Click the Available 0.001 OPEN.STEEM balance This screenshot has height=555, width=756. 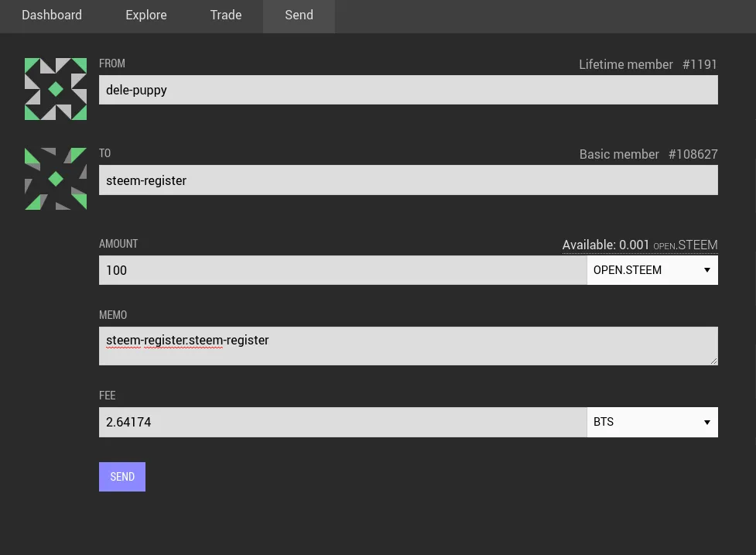pyautogui.click(x=640, y=245)
